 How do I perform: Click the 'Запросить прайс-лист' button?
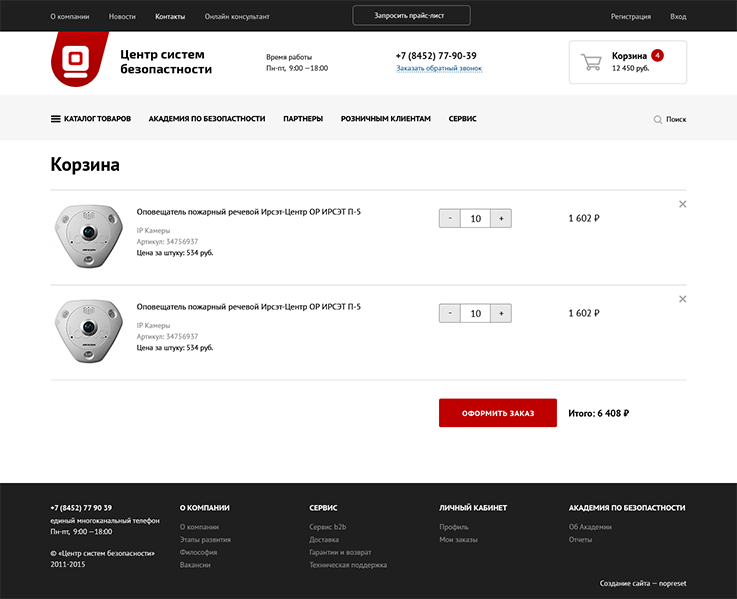[x=411, y=16]
